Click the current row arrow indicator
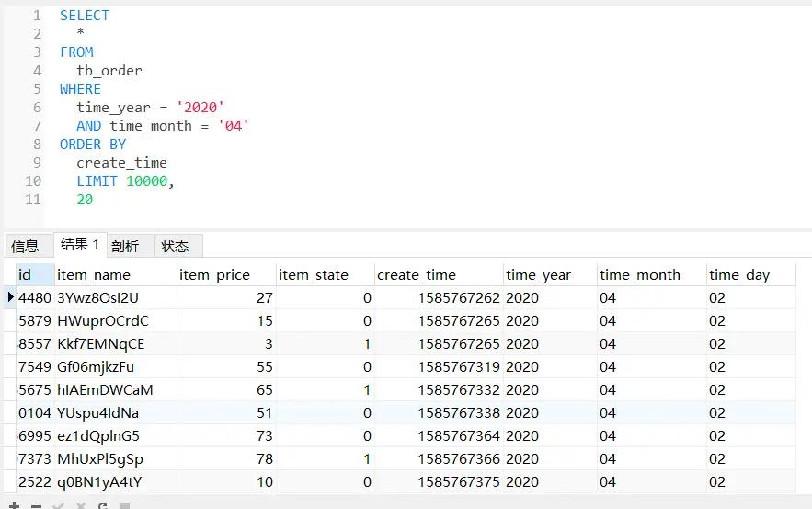 point(10,297)
